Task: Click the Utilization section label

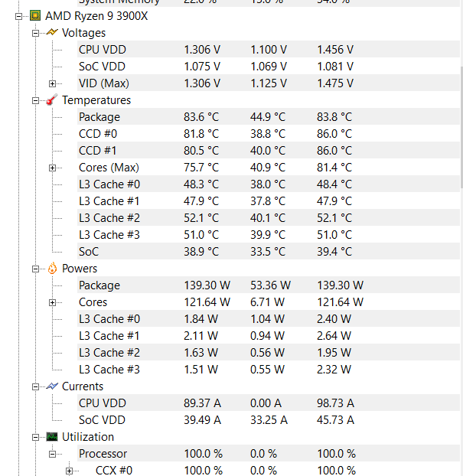Action: [x=88, y=437]
